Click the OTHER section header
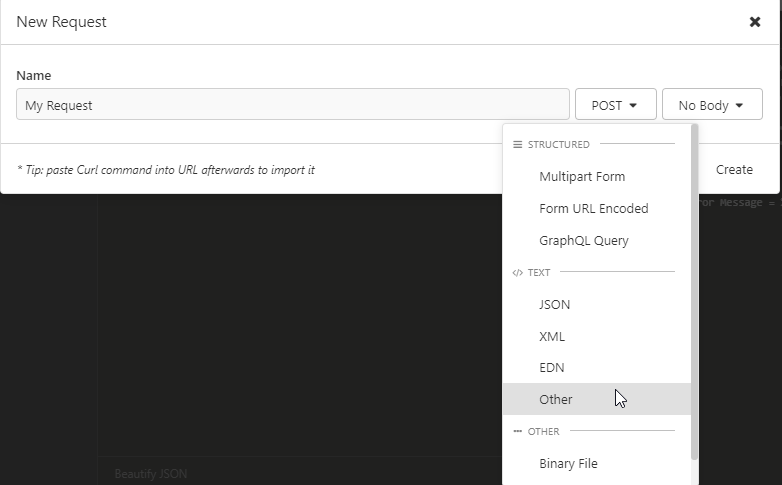 tap(543, 431)
